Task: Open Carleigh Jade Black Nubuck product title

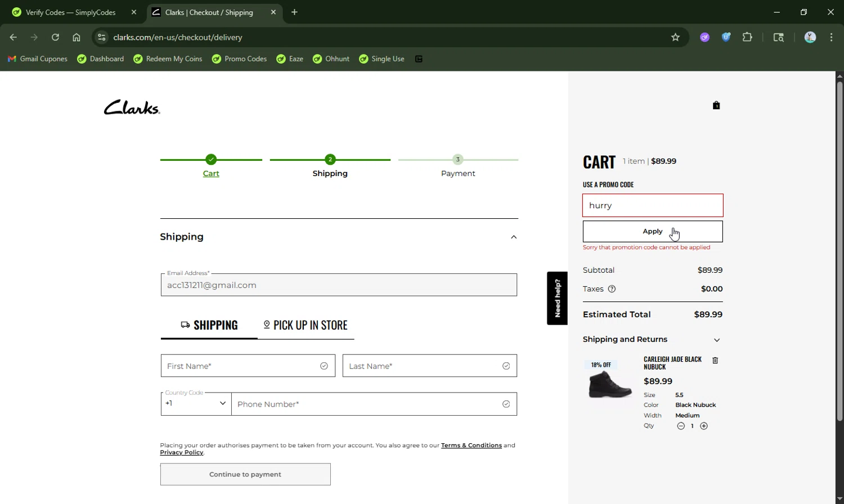Action: tap(672, 363)
